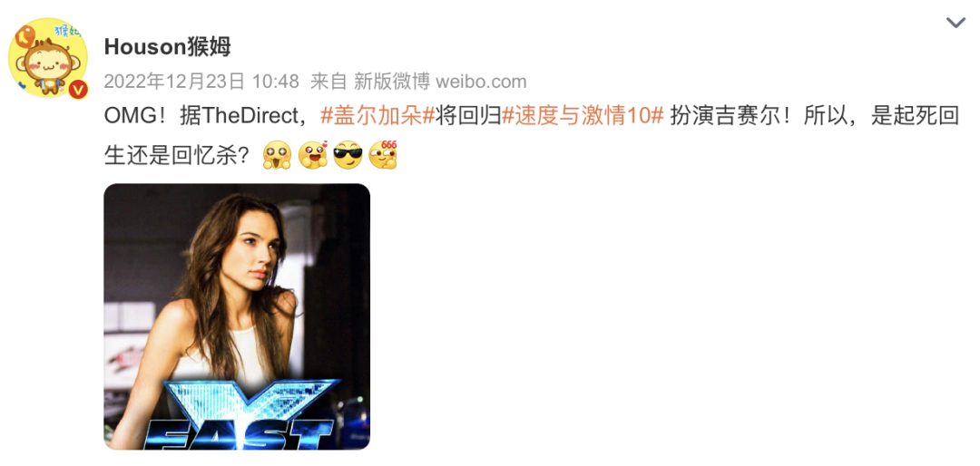Click the balloon in the avatar corner
980x466 pixels.
click(x=25, y=39)
